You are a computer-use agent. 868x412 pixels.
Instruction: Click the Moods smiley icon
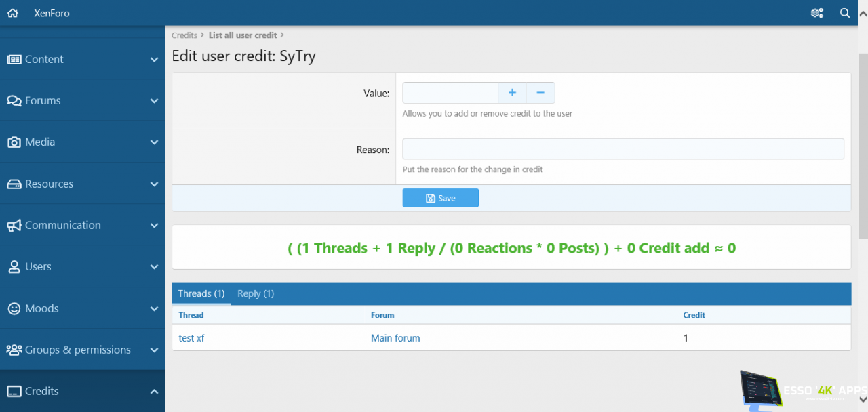click(14, 309)
